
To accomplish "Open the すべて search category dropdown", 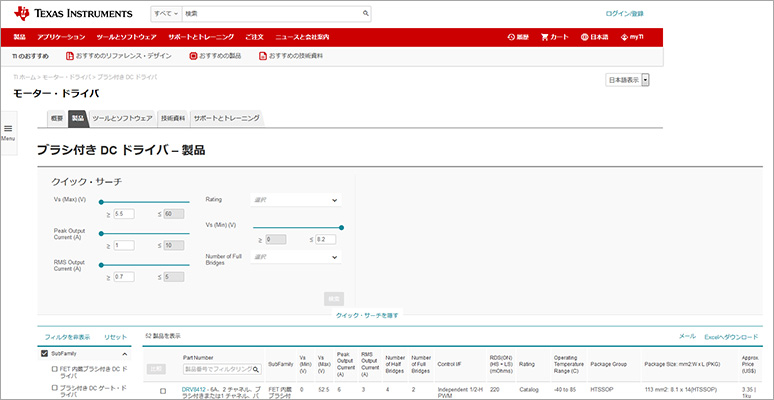I will (166, 14).
